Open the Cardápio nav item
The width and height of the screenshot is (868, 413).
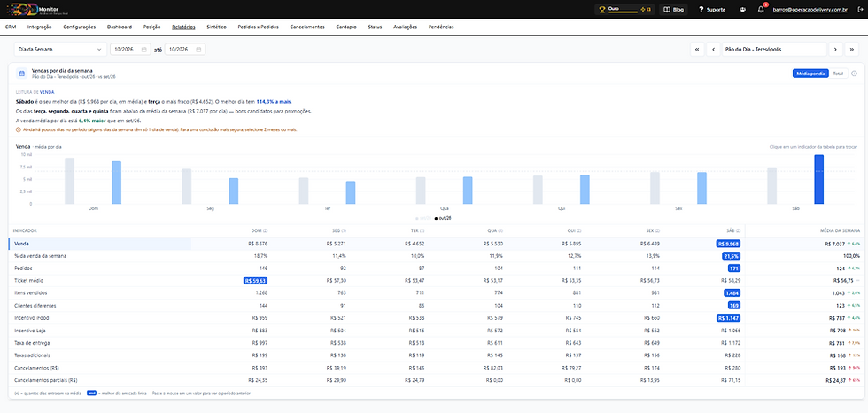[346, 27]
